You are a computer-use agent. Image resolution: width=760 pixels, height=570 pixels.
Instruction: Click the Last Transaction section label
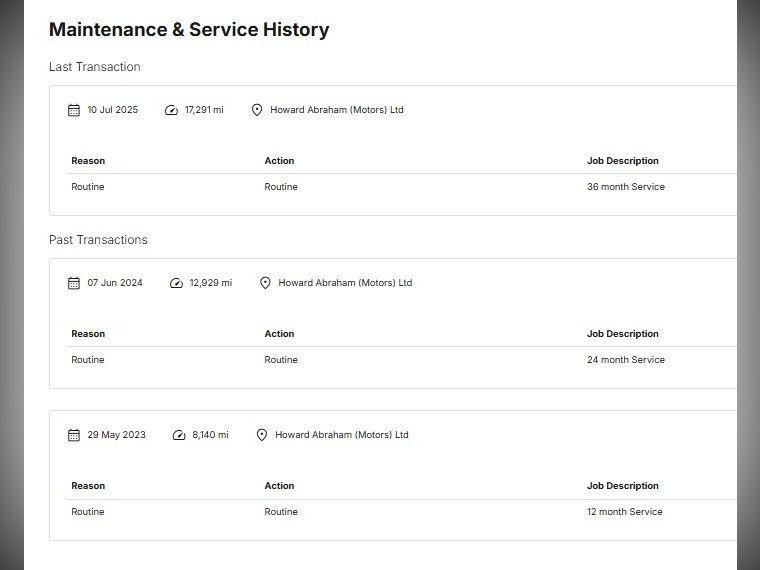pos(95,67)
